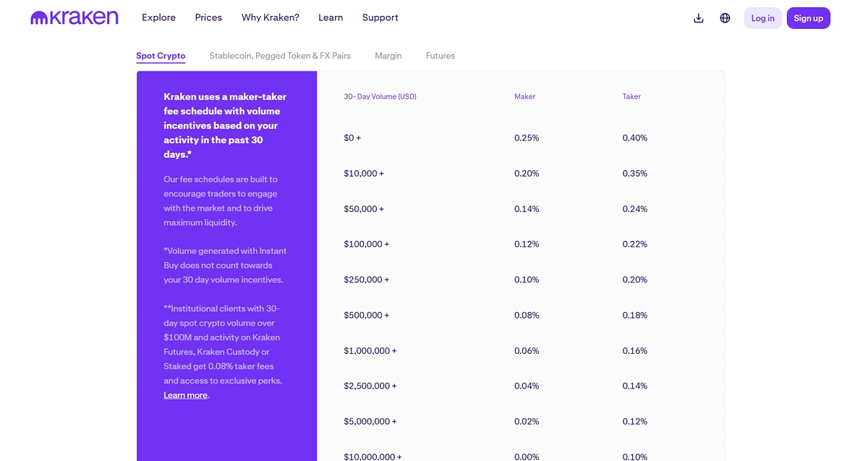
Task: Open the Learn menu
Action: pos(331,17)
